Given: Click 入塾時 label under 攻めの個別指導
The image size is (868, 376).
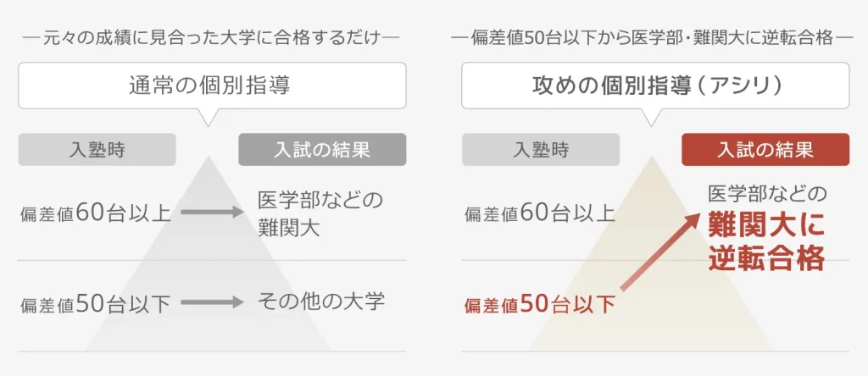Looking at the screenshot, I should click(540, 150).
